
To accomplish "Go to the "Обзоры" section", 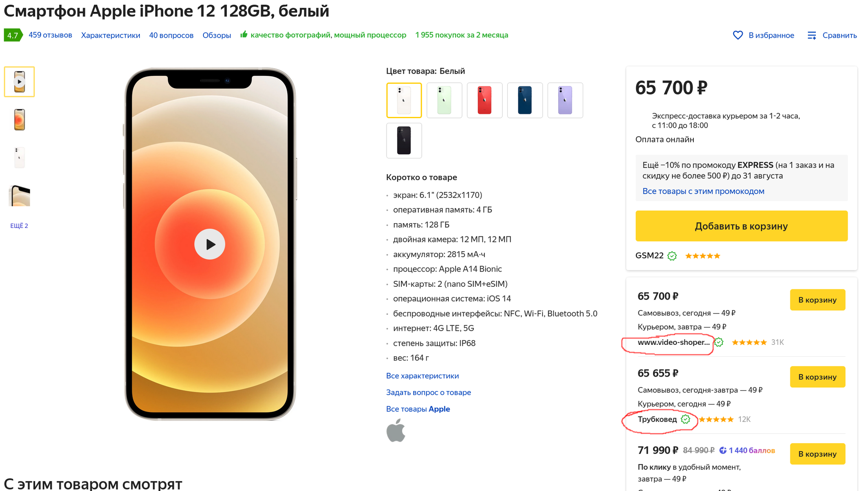I will (x=217, y=35).
